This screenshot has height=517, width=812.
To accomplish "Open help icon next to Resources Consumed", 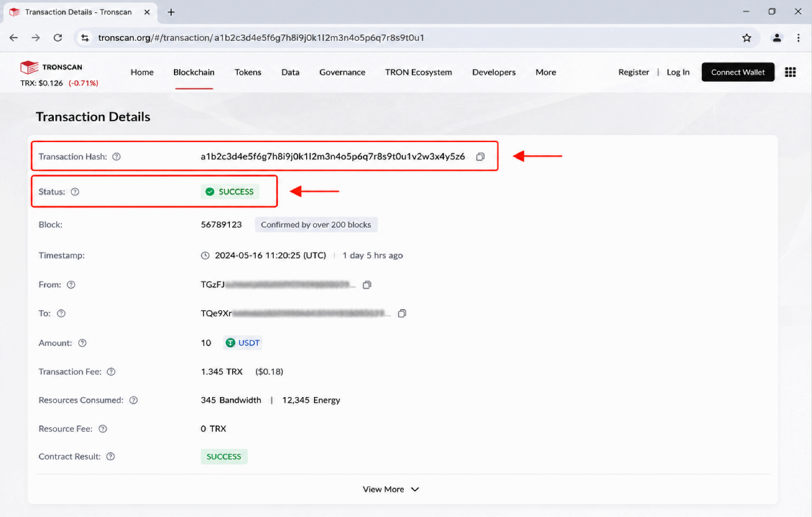I will click(134, 400).
